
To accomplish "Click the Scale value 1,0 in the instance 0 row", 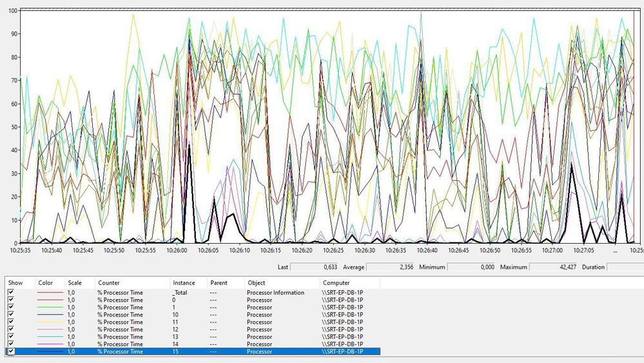I will 71,300.
